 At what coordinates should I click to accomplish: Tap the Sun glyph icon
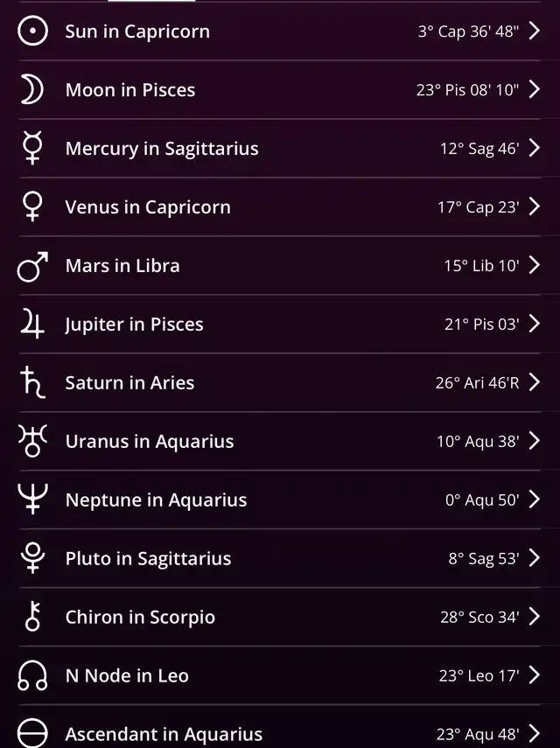[32, 31]
